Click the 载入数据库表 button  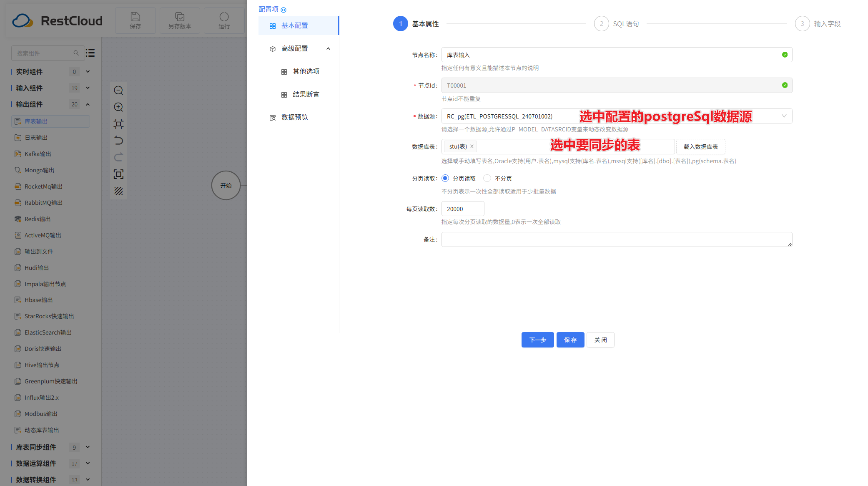point(700,146)
